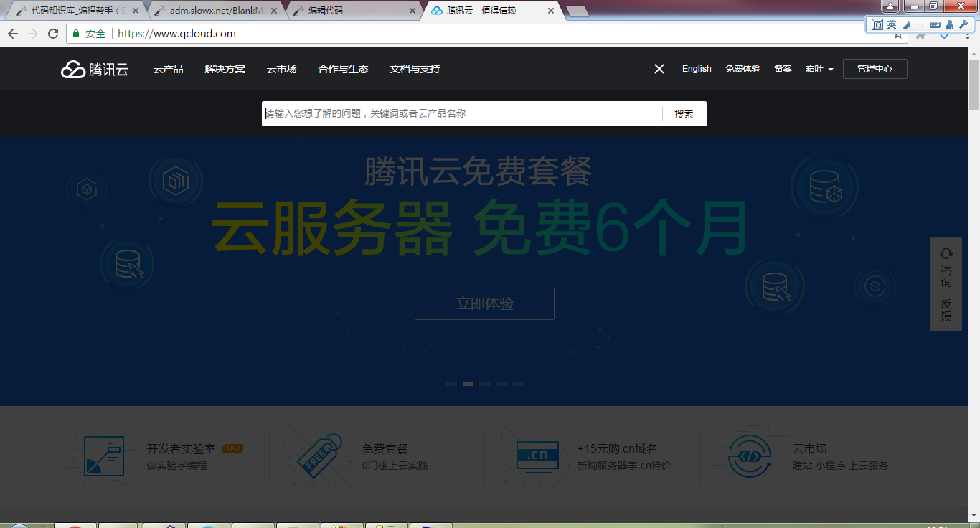Open a new browser tab
This screenshot has height=528, width=980.
(x=578, y=11)
